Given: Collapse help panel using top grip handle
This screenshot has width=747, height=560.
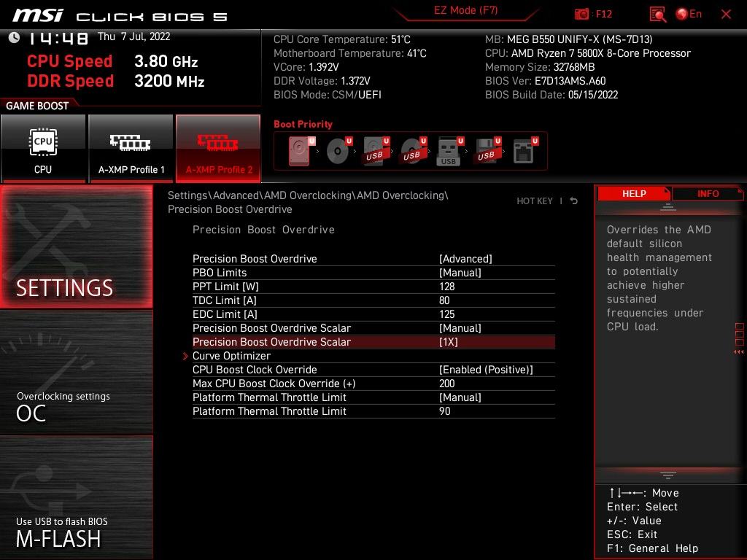Looking at the screenshot, I should tap(668, 207).
